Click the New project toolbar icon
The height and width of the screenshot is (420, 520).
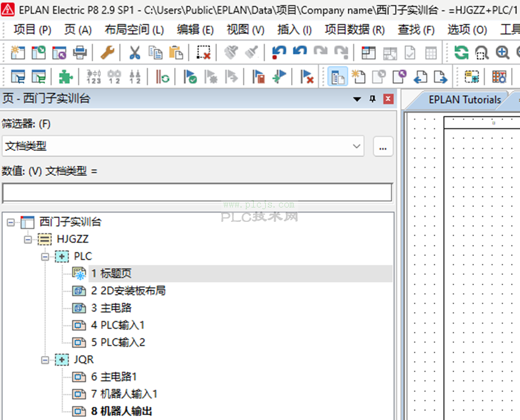point(18,53)
